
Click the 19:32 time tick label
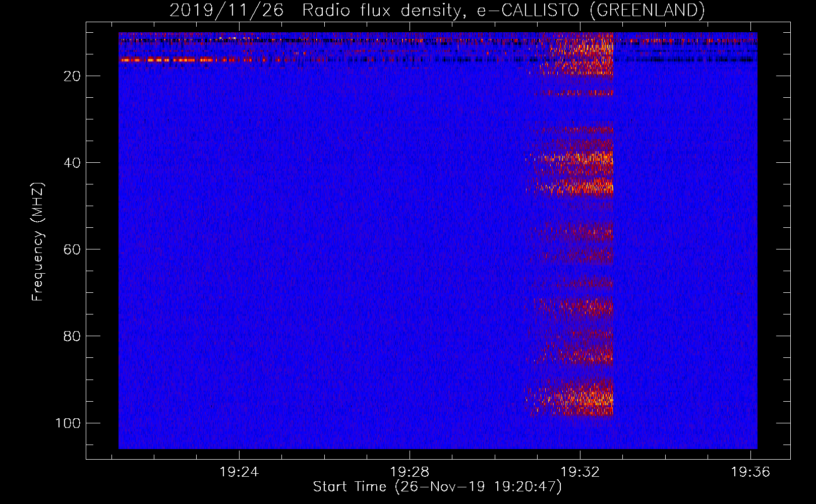(x=580, y=472)
